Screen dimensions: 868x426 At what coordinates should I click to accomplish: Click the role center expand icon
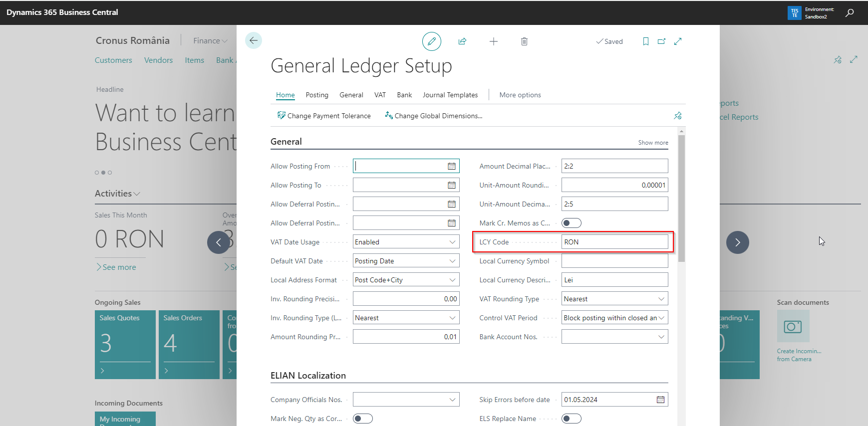854,59
